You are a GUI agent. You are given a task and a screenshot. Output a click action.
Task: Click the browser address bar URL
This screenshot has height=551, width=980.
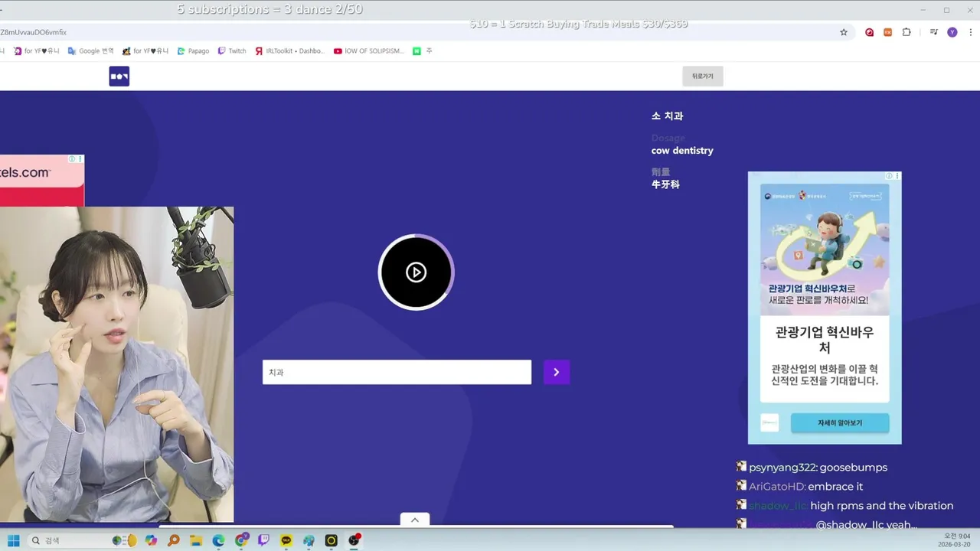tap(34, 32)
